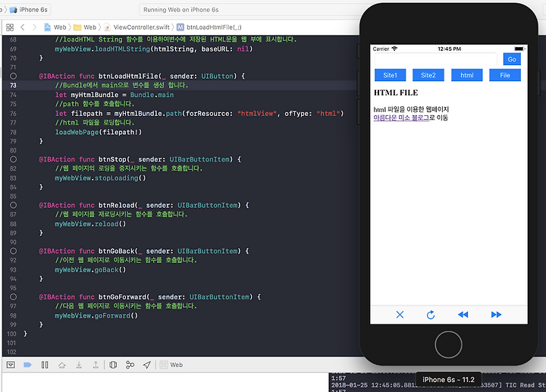
Task: Go forward in editor history
Action: click(34, 27)
